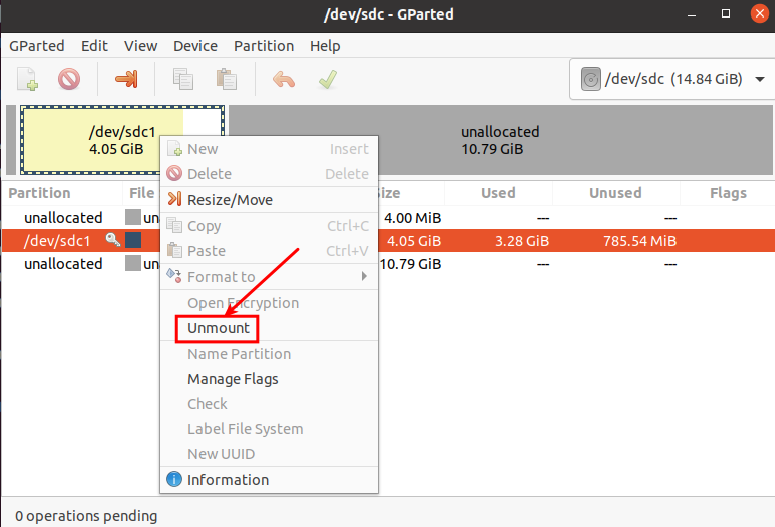Maximize the GParted window
This screenshot has height=527, width=775.
tap(726, 14)
